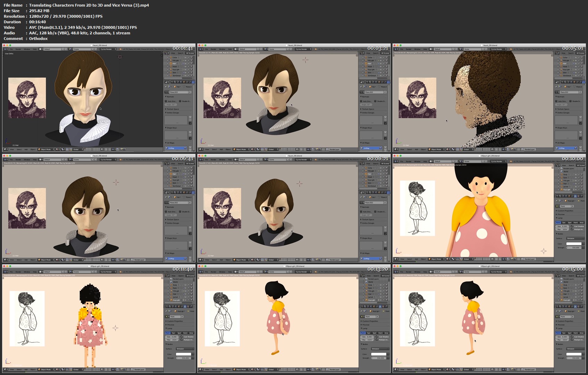Select the Faust sketch in the 00:06:41 frame
The height and width of the screenshot is (375, 588).
pyautogui.click(x=27, y=208)
